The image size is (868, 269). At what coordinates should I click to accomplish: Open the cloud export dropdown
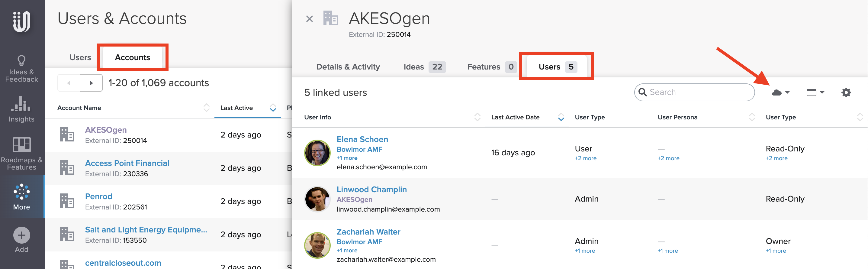click(x=780, y=92)
